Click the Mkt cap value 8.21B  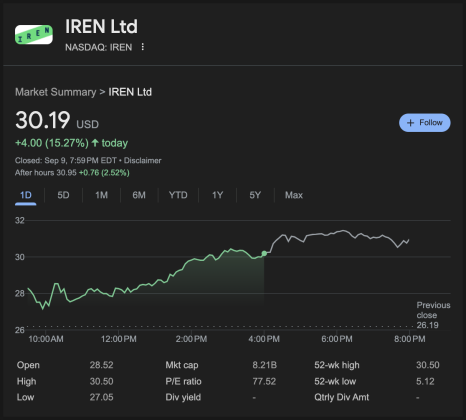pos(264,365)
